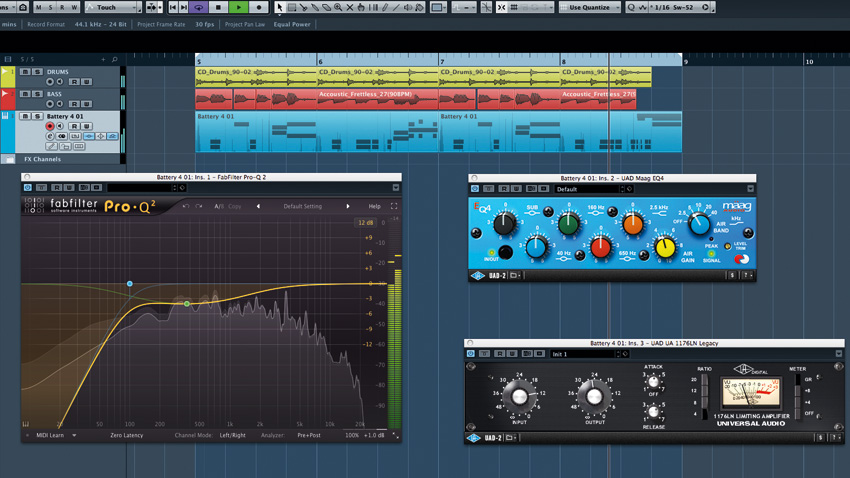
Task: Enable read automation on DRUMS track
Action: coord(74,82)
